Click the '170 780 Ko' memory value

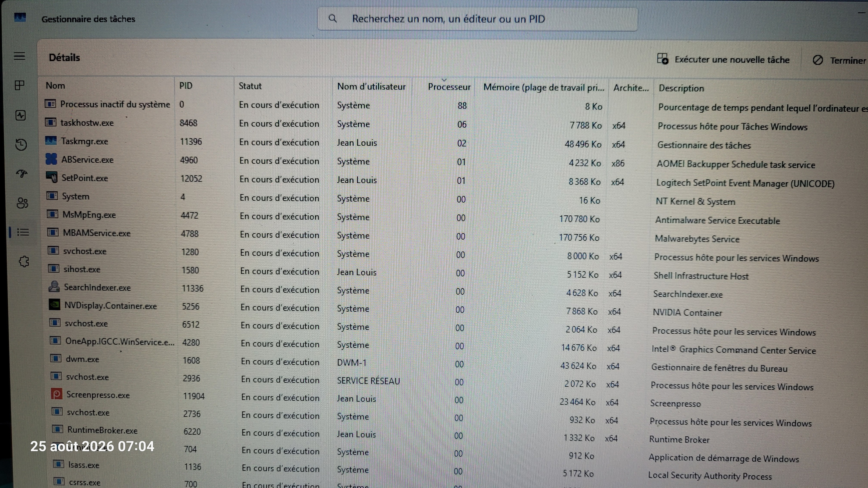coord(579,219)
